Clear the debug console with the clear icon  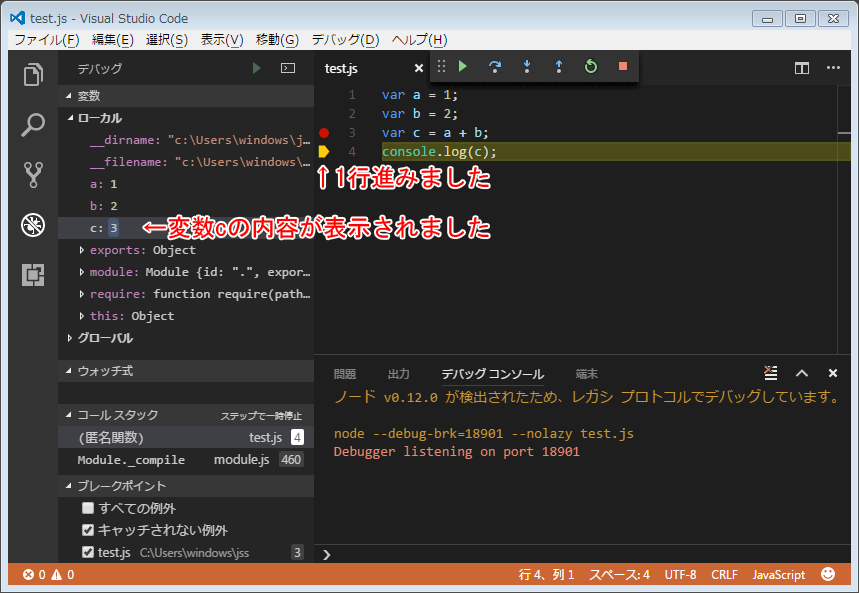click(x=770, y=372)
